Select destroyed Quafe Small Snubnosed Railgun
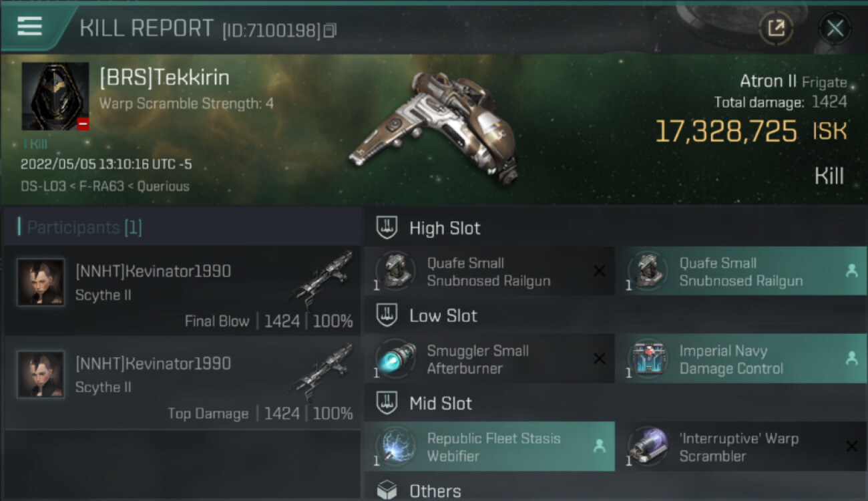Screen dimensions: 868x501 (489, 271)
